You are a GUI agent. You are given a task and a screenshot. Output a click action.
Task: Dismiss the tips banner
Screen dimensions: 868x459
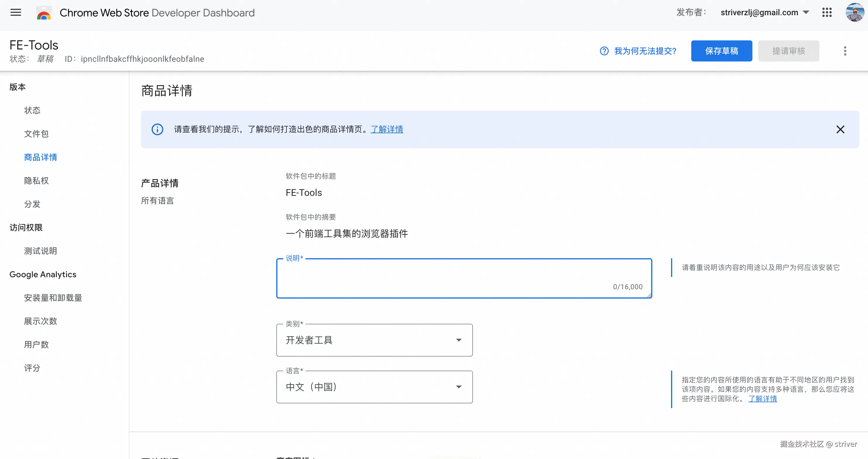pyautogui.click(x=840, y=129)
